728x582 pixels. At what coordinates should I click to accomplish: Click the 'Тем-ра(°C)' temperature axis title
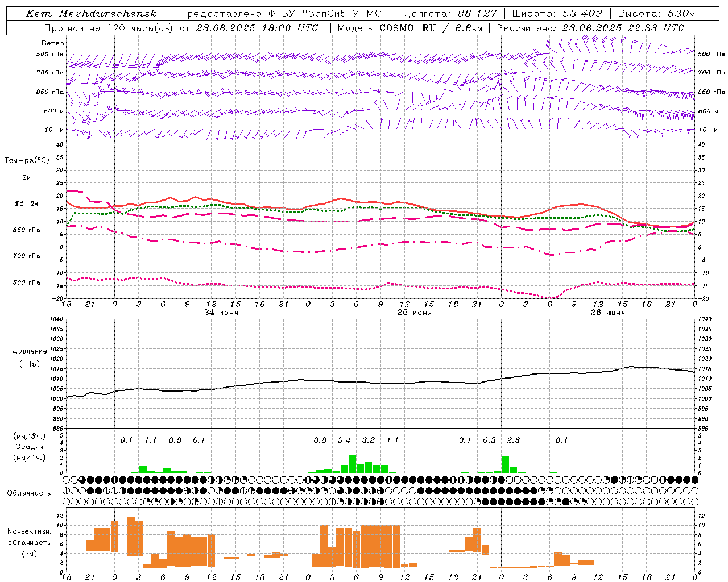point(27,160)
